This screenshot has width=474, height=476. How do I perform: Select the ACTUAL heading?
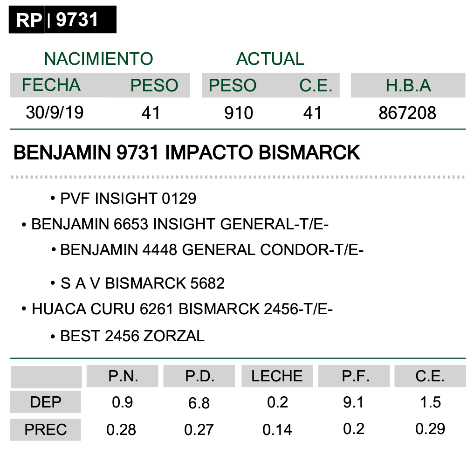click(270, 59)
